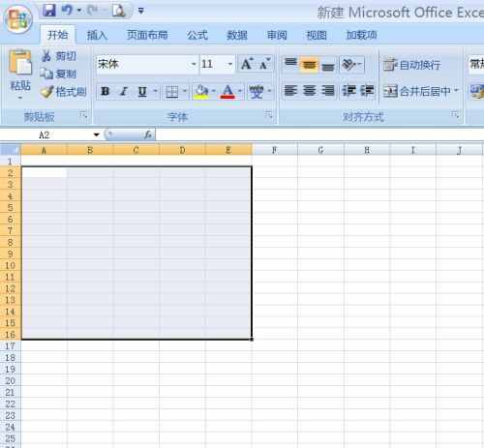Click 自动换行 (Wrap Text) button

(411, 65)
